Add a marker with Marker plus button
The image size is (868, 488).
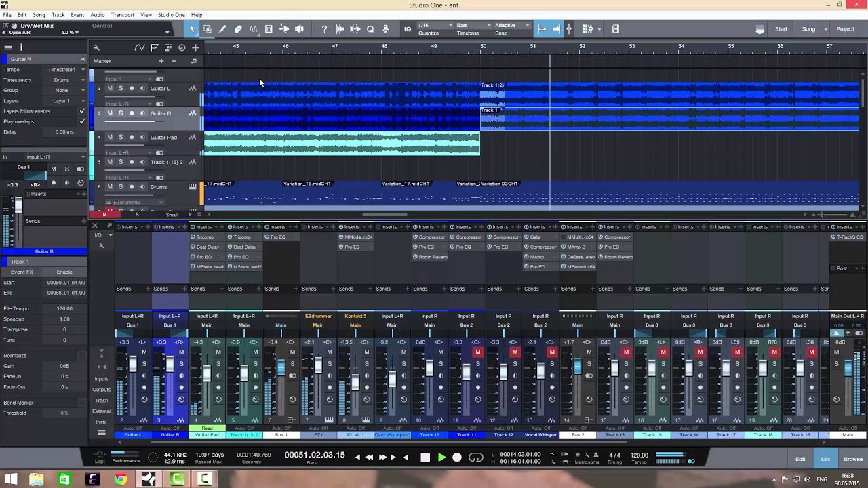coord(161,61)
